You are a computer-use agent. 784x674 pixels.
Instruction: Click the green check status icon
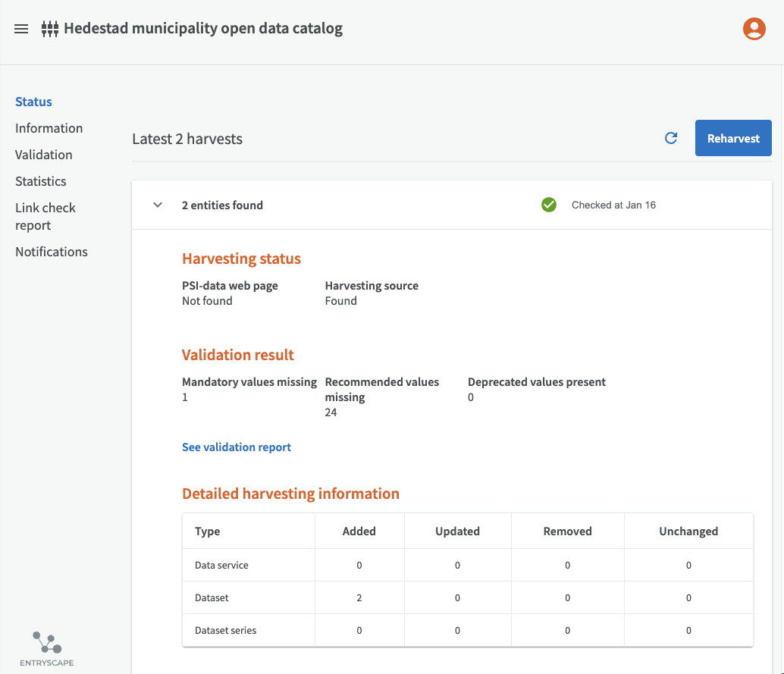[x=549, y=205]
